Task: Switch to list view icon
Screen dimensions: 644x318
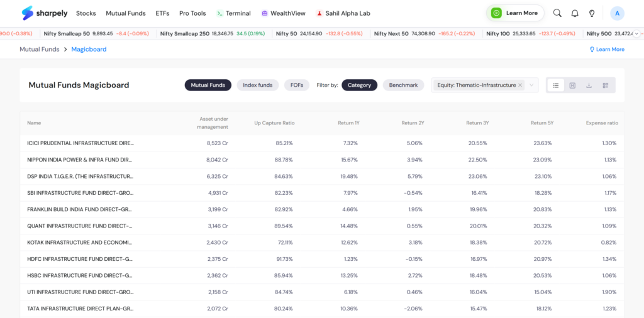Action: pyautogui.click(x=556, y=85)
